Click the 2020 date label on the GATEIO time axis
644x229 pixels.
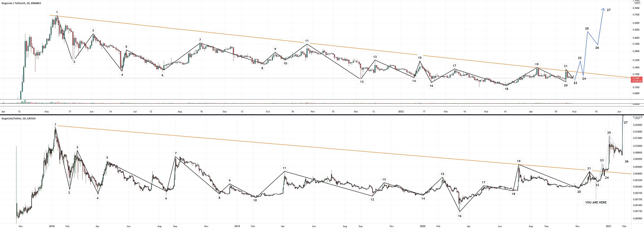423,226
